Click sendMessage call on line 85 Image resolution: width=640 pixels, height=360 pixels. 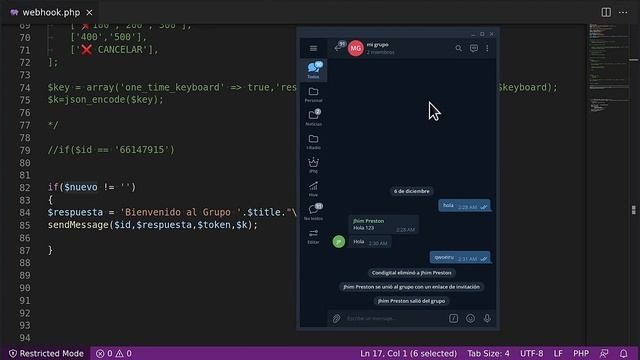coord(78,225)
